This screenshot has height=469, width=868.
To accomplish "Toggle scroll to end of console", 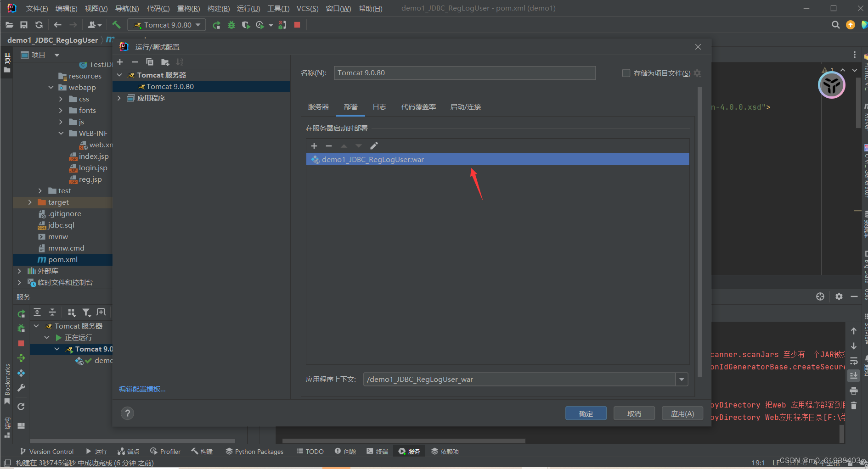I will pos(854,376).
